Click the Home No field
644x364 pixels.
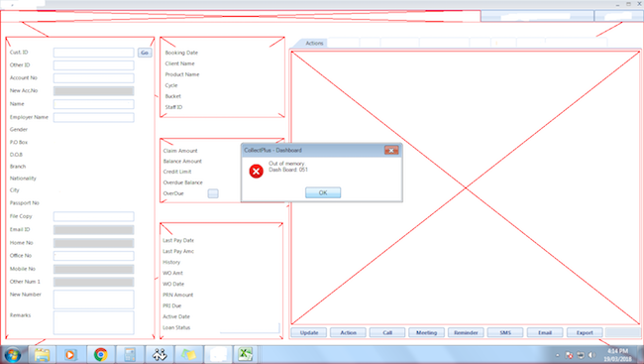[x=94, y=243]
